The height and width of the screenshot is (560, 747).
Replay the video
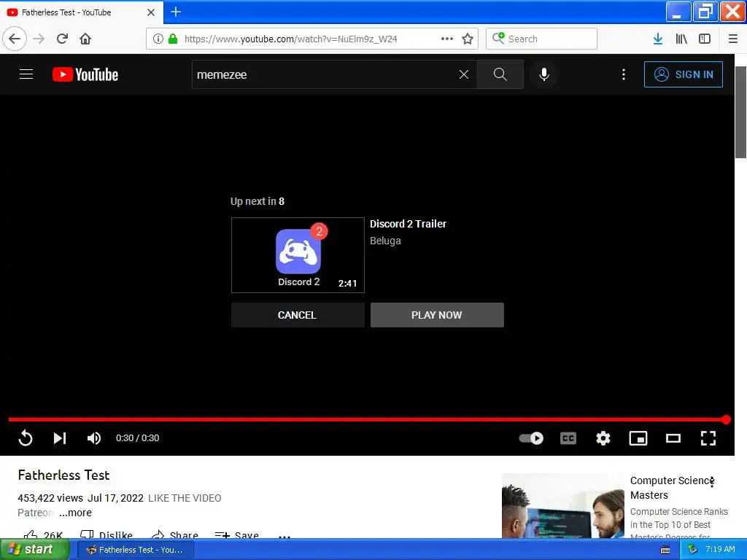pyautogui.click(x=26, y=438)
